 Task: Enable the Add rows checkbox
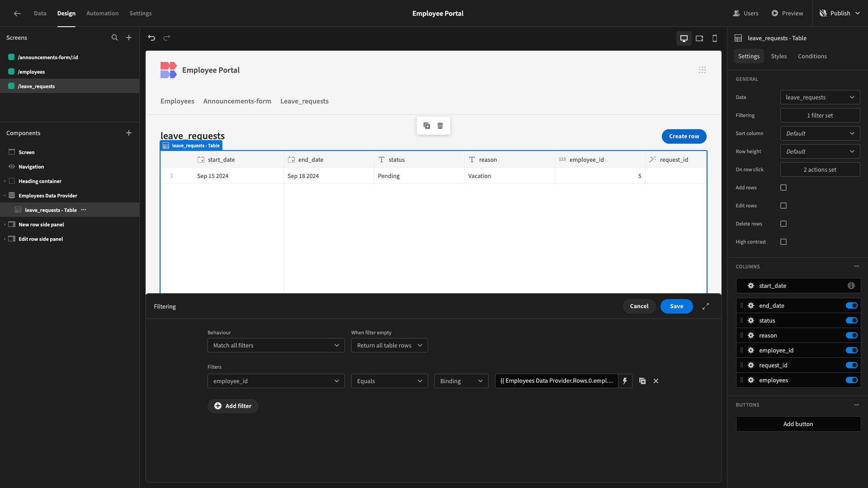pos(783,188)
